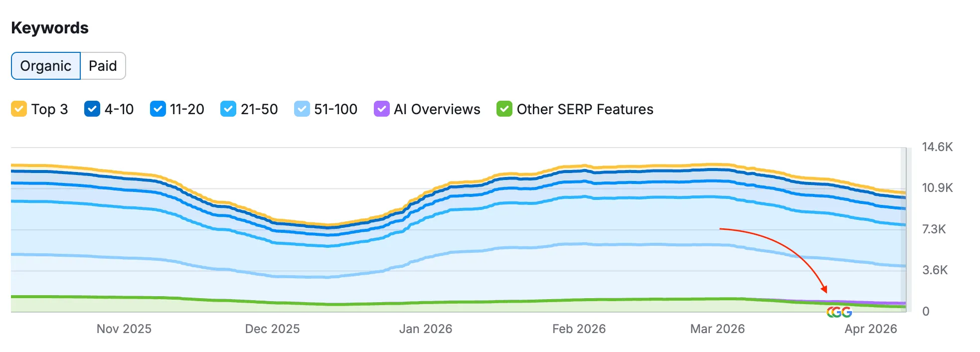Toggle the 51-100 positions checkbox

302,109
